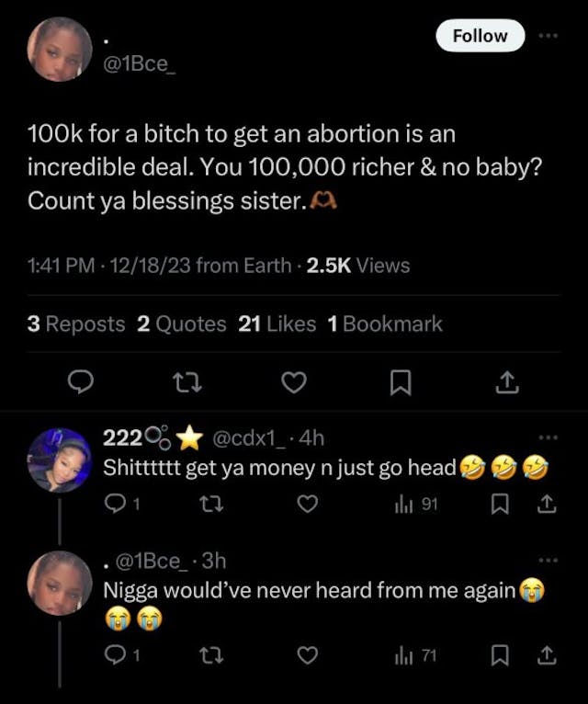Like the @cdx1_ reply
Screen dimensions: 588x704
coord(310,504)
